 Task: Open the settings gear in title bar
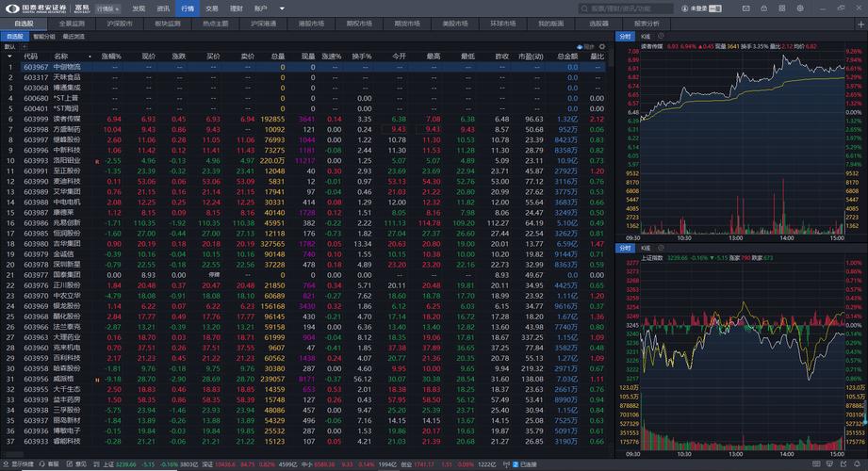[x=800, y=8]
